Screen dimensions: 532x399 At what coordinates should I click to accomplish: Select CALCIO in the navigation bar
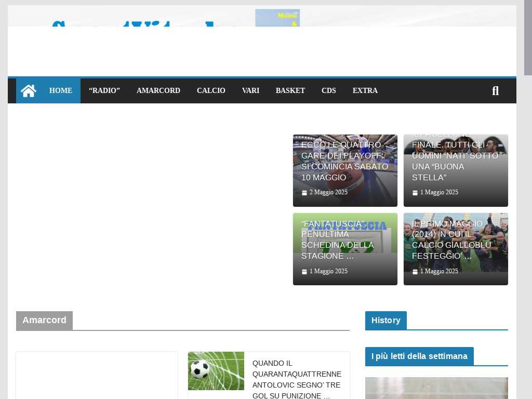click(211, 90)
